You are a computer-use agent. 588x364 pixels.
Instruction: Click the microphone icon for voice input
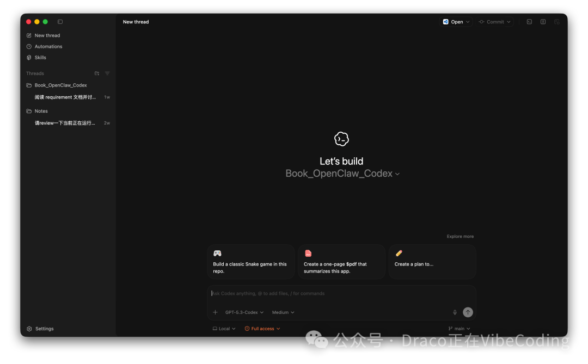(455, 312)
